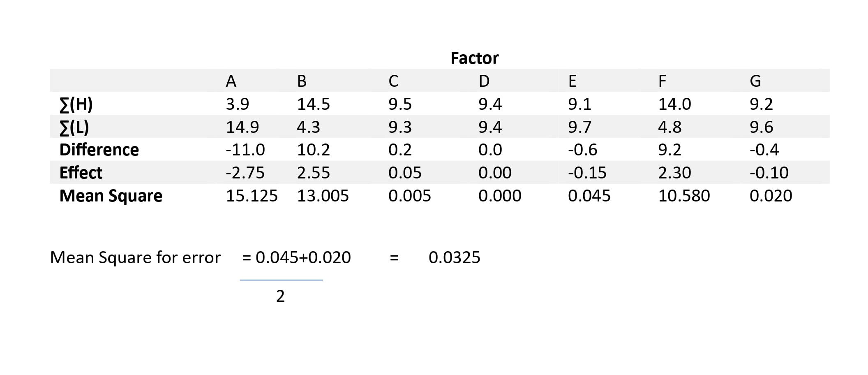Screen dimensions: 868x375
Task: Select the Effect row label
Action: point(81,173)
